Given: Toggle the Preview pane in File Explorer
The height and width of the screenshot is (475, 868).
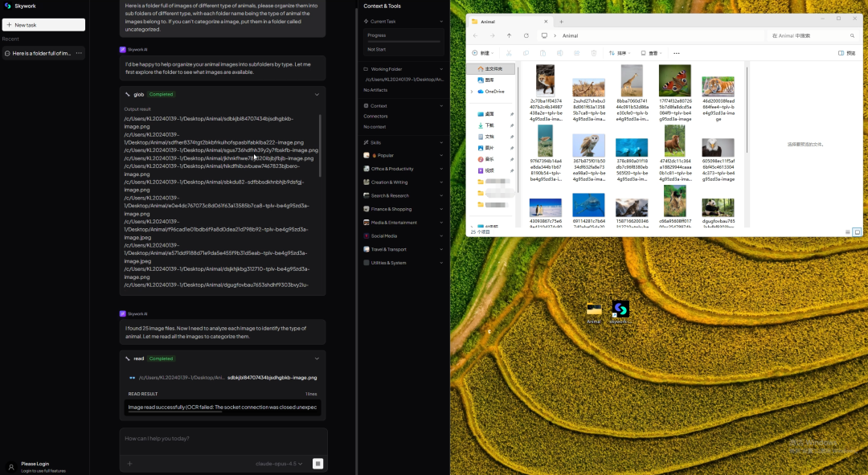Looking at the screenshot, I should [847, 53].
